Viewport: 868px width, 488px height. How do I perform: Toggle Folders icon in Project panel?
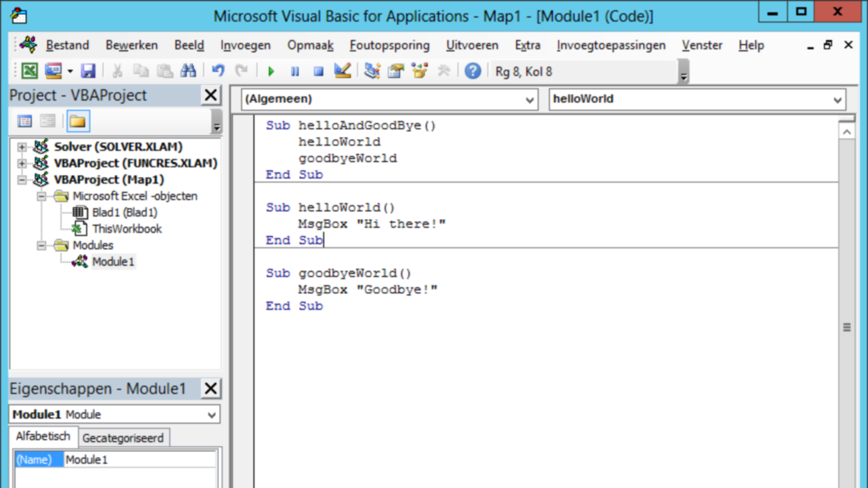coord(77,121)
